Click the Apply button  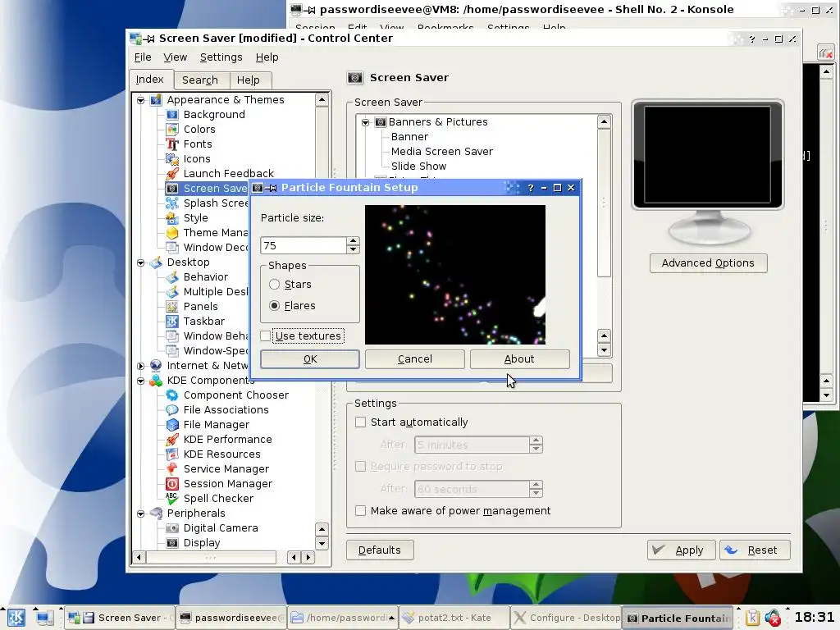coord(681,550)
